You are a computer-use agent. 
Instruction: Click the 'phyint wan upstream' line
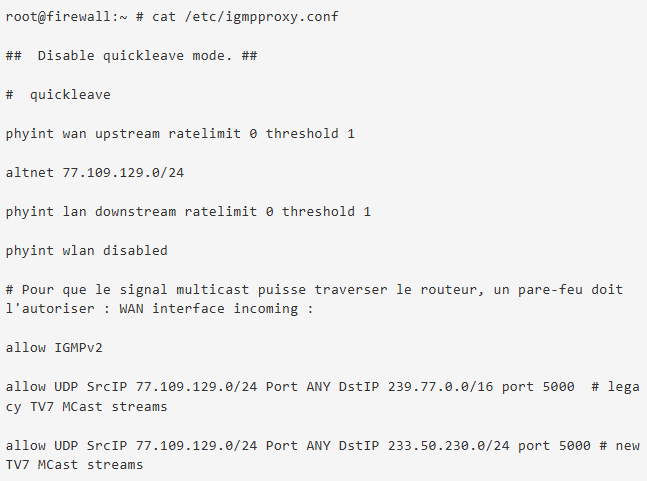[x=82, y=133]
